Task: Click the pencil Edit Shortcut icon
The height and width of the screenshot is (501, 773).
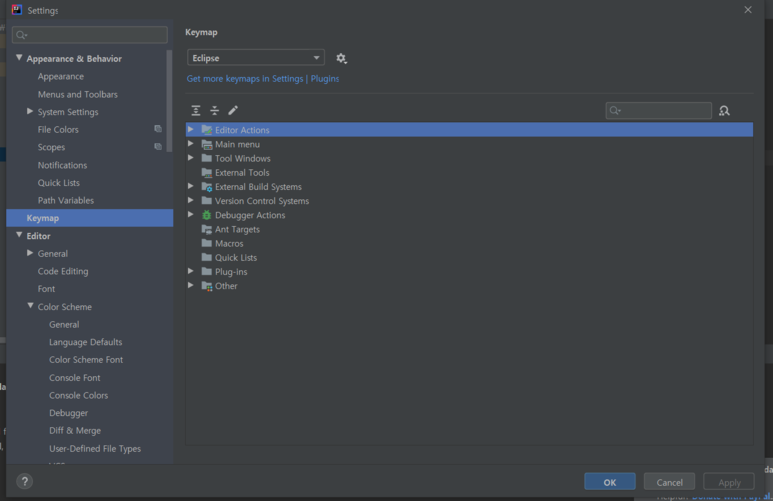Action: 233,110
